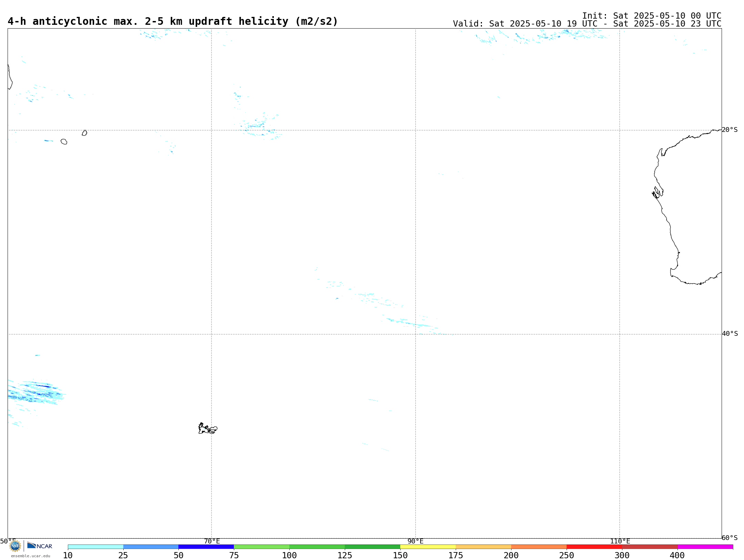Click the medium green 100-125 color swatch
Viewport: 744px width, 560px height.
click(317, 547)
